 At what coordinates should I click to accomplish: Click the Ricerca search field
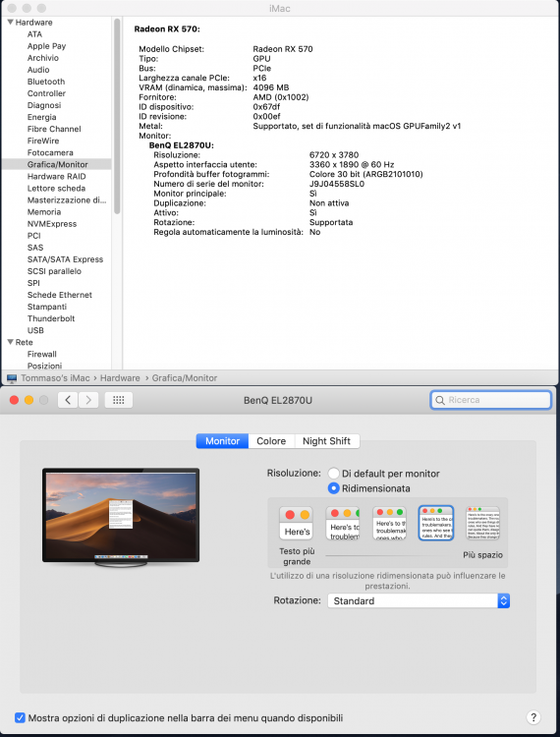[491, 400]
